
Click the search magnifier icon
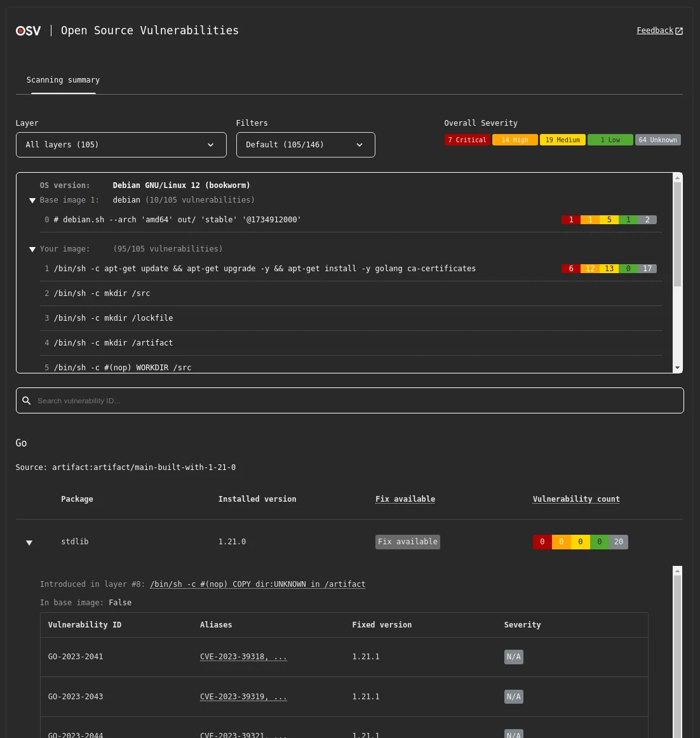pos(26,400)
